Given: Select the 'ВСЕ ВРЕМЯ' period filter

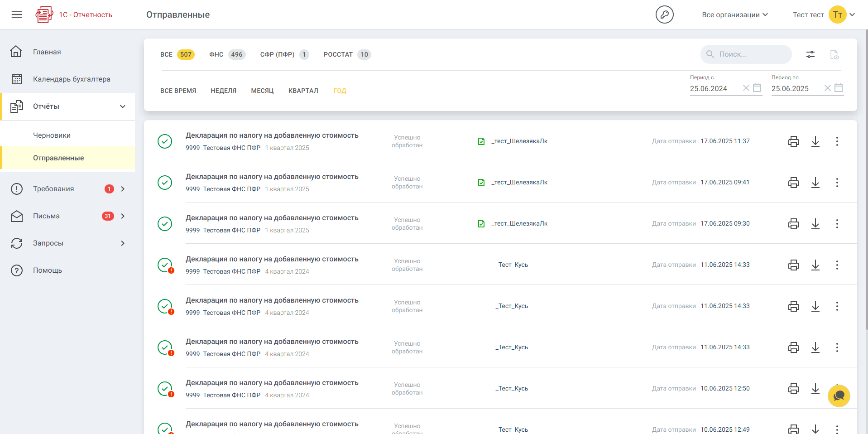Looking at the screenshot, I should click(x=178, y=91).
